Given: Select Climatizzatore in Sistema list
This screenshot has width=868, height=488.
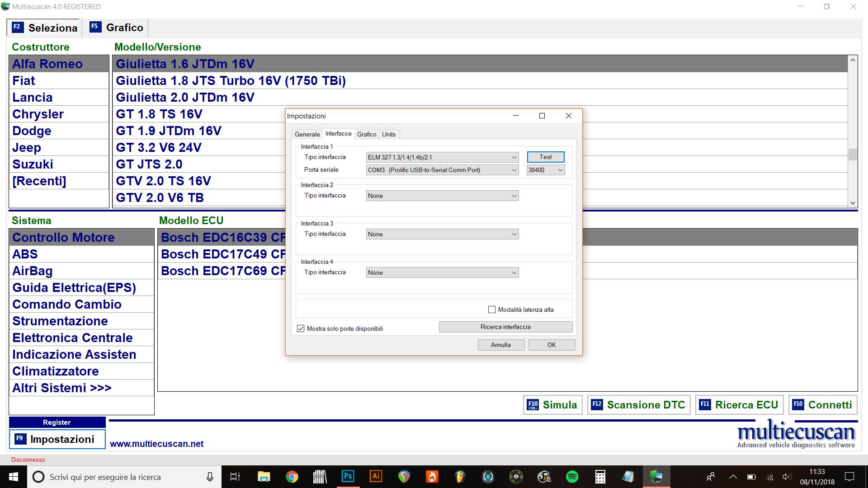Looking at the screenshot, I should pyautogui.click(x=81, y=371).
